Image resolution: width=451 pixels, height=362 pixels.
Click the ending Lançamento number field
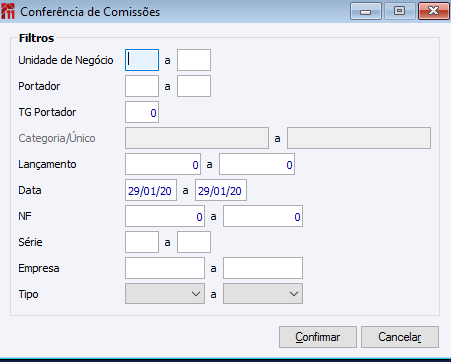coord(257,164)
